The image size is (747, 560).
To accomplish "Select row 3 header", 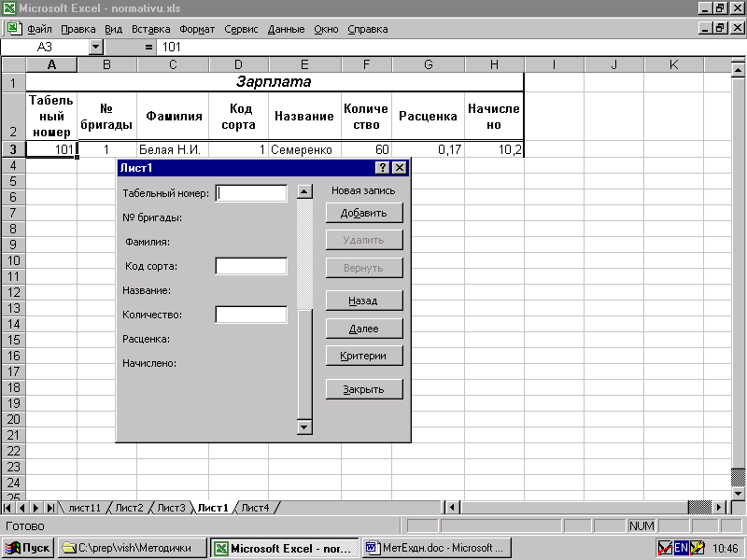I will point(13,149).
